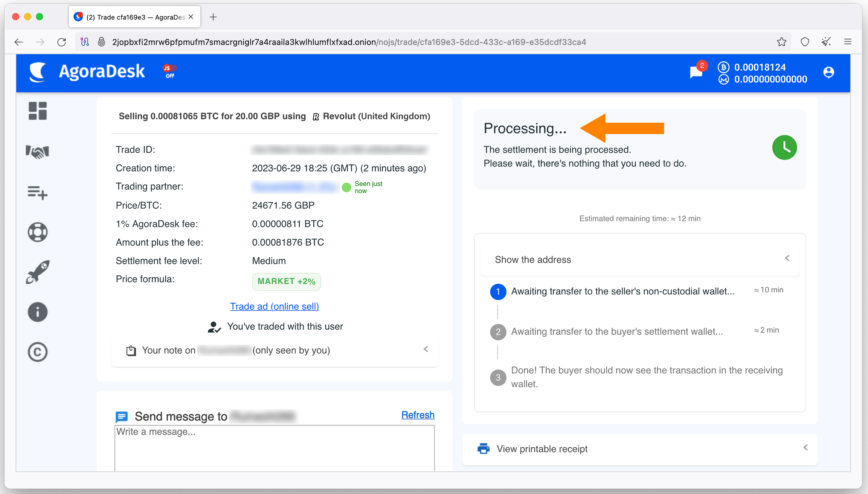This screenshot has width=868, height=494.
Task: Select the Trade cfa169e3 browser tab
Action: click(135, 17)
